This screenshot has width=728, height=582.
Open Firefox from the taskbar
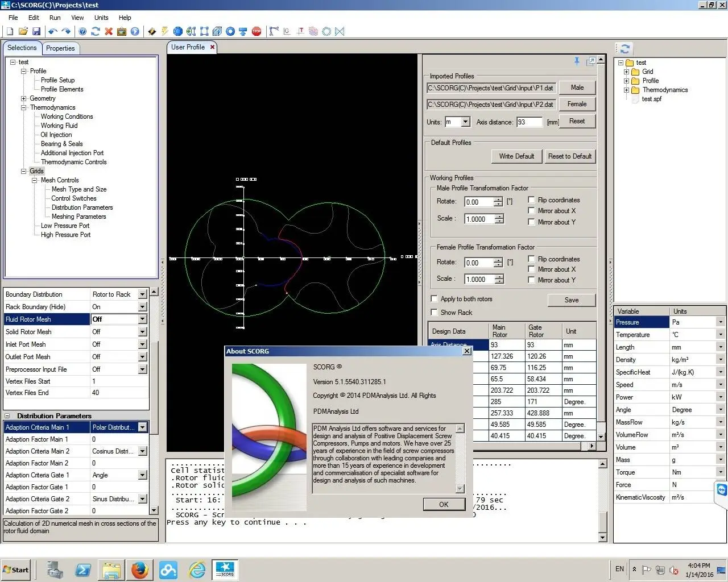(x=140, y=569)
